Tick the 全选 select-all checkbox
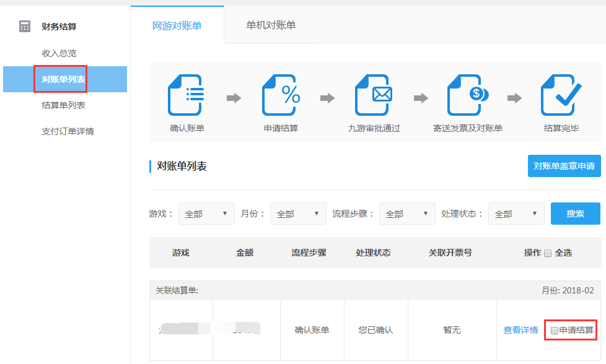The image size is (606, 364). (x=547, y=253)
